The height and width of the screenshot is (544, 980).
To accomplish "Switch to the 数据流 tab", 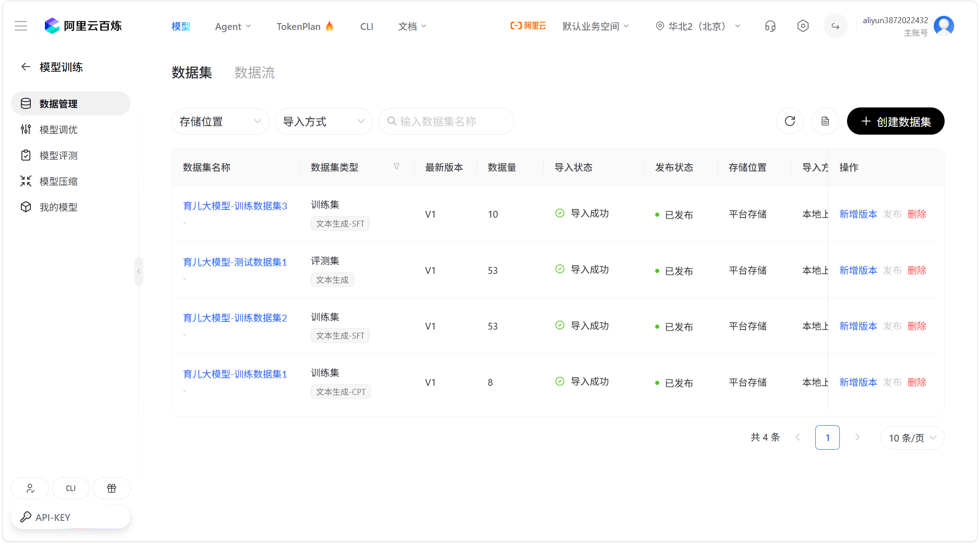I will tap(255, 73).
